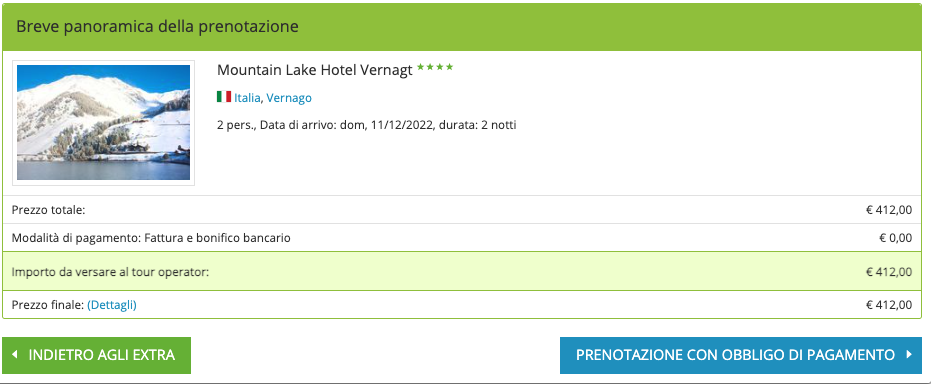Screen dimensions: 931x384
Task: Click the Prezzo finale amount value
Action: click(889, 305)
